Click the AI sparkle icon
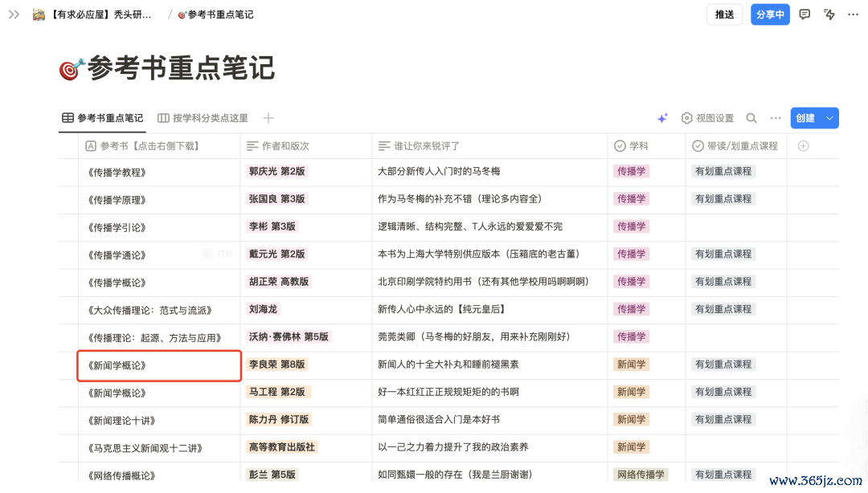This screenshot has height=493, width=868. [x=662, y=118]
